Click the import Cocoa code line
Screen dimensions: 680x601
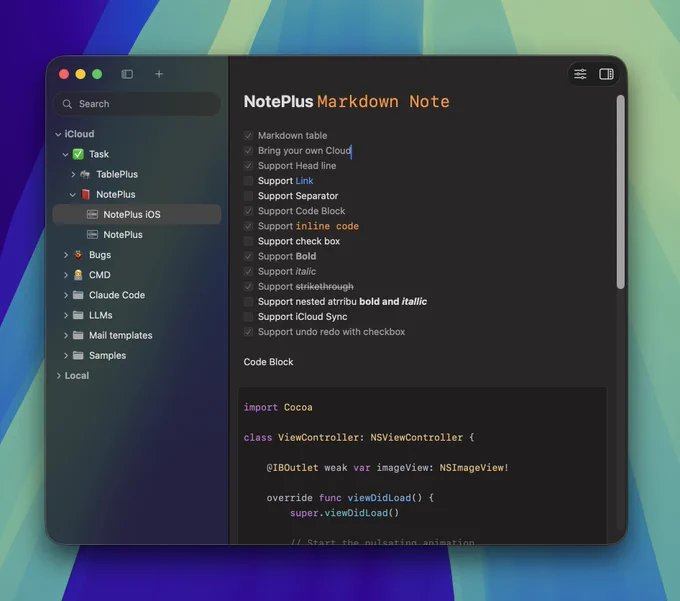[x=278, y=408]
